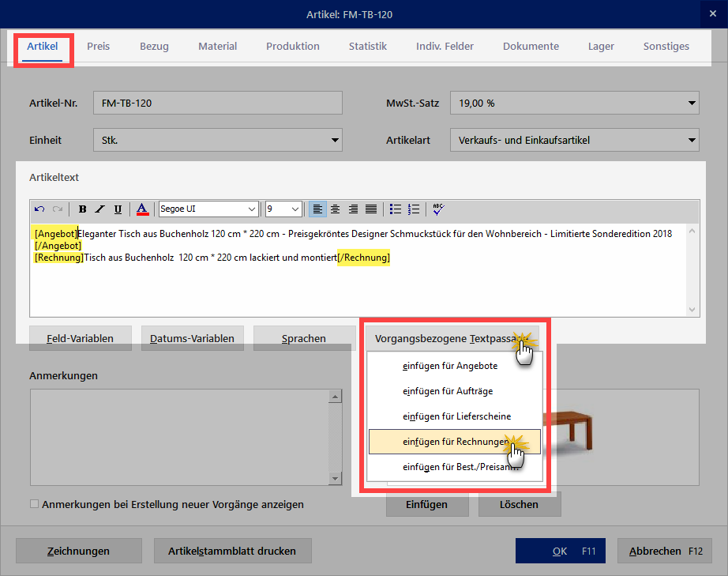Screen dimensions: 728x576
Task: Choose einfügen für Rechnungen
Action: pos(455,442)
